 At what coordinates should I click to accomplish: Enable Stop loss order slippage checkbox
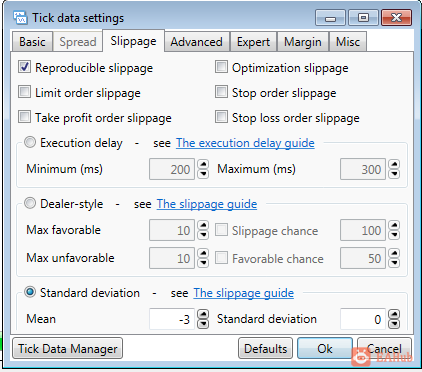(221, 117)
